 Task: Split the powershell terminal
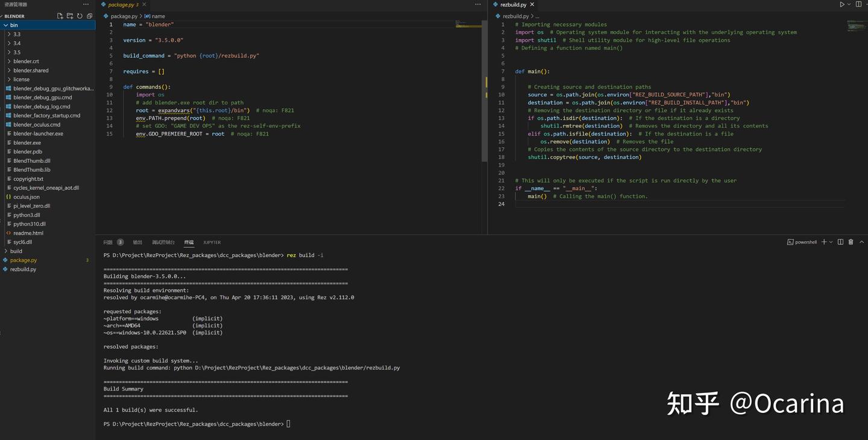(840, 242)
